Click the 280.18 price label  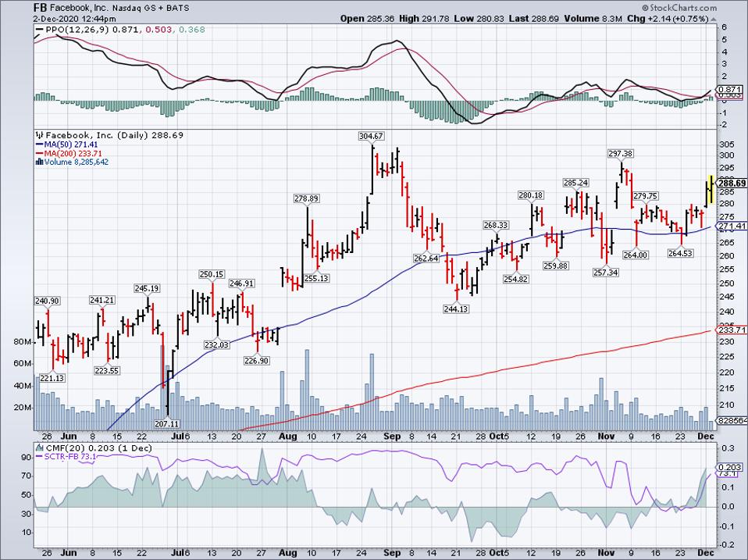(x=531, y=195)
